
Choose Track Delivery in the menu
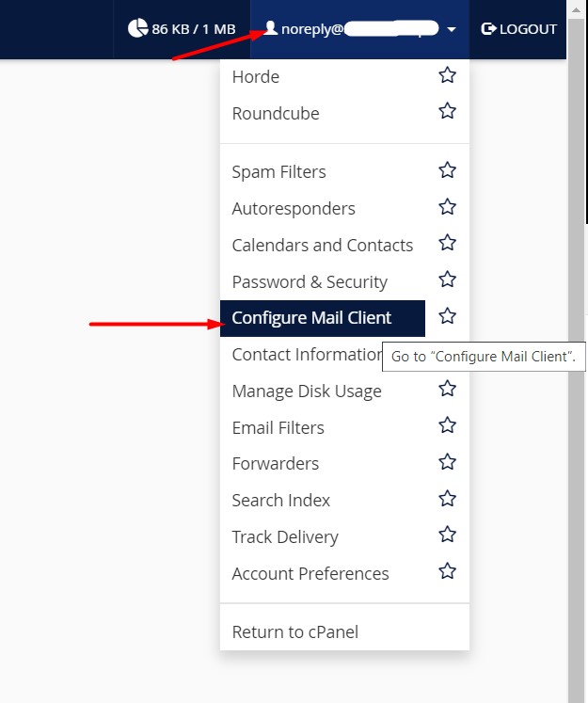click(x=285, y=537)
